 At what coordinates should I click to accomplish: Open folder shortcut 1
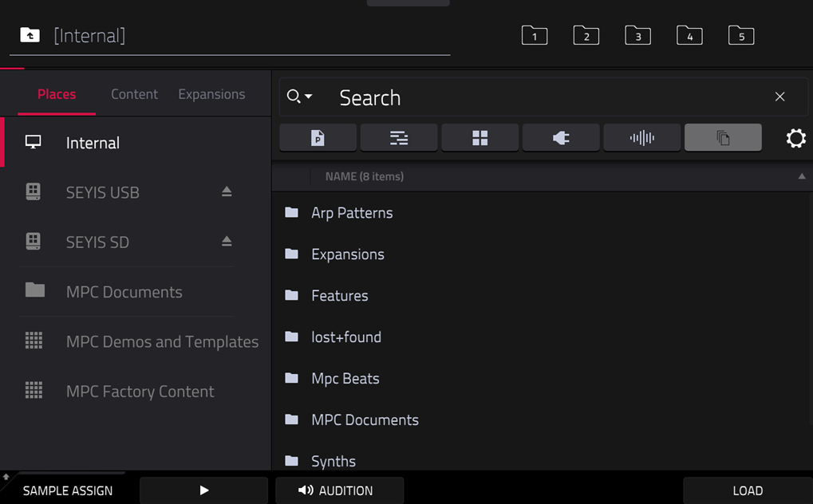pos(534,35)
